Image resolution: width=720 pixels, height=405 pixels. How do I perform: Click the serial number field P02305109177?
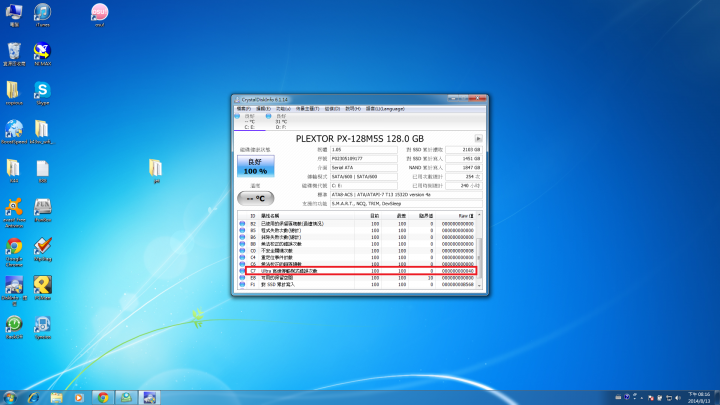pyautogui.click(x=364, y=159)
